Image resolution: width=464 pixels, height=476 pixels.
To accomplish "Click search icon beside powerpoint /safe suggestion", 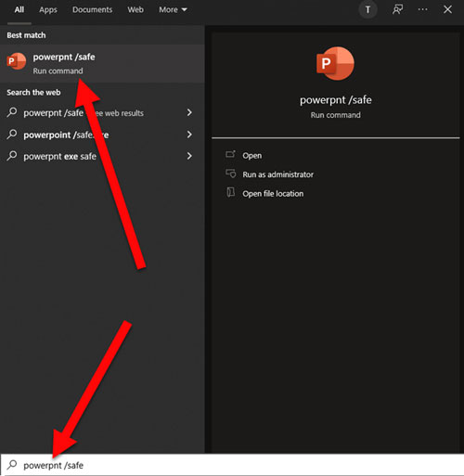I will [12, 135].
